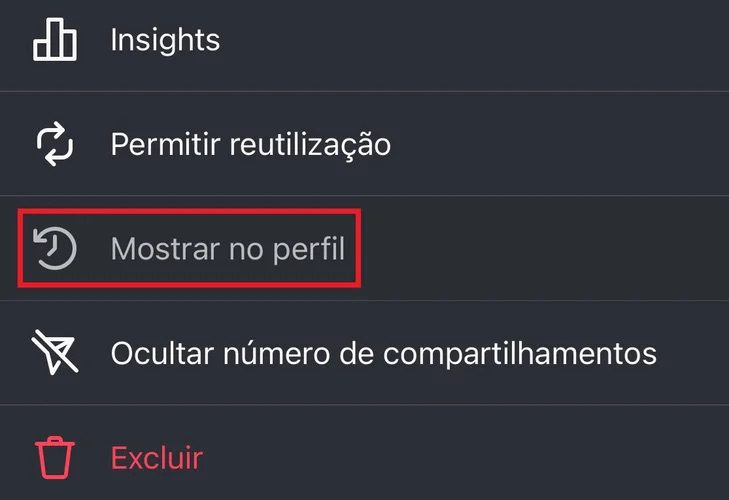Click empty space right of Insights

480,40
